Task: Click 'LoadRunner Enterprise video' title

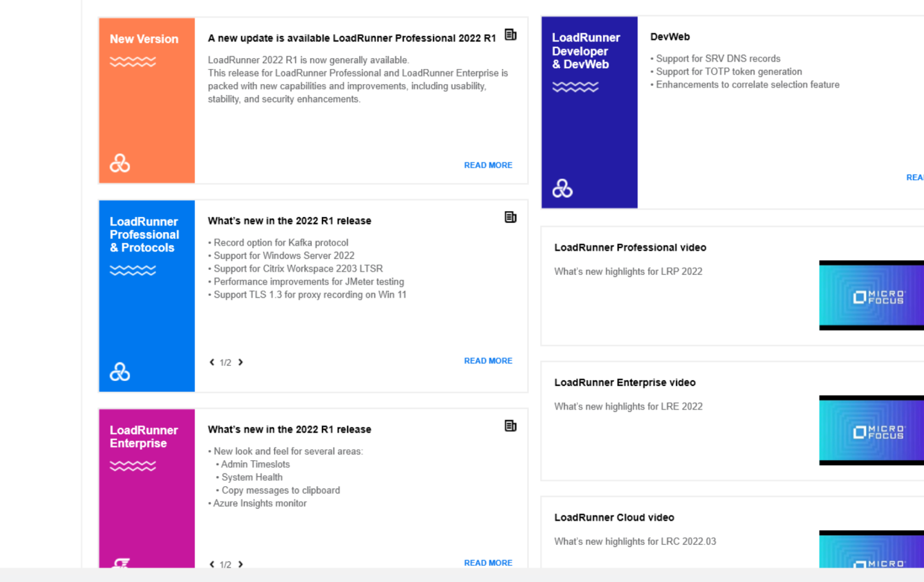Action: tap(625, 383)
